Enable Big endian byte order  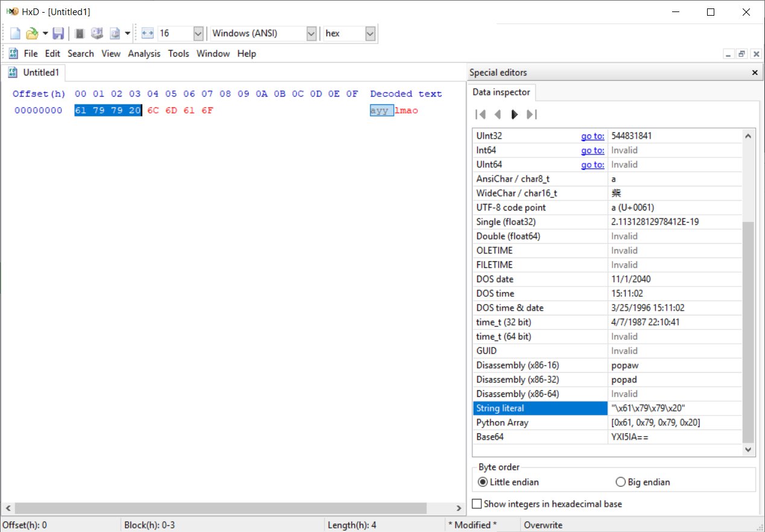coord(621,482)
